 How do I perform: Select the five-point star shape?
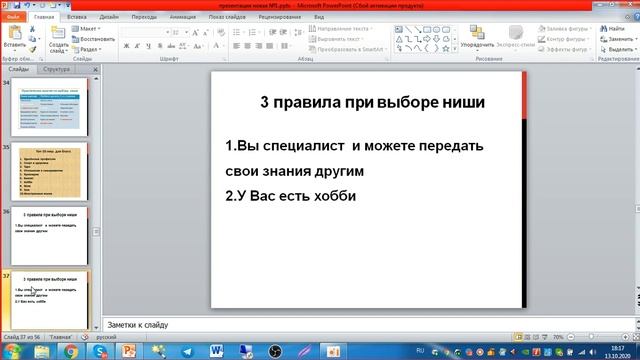[446, 49]
